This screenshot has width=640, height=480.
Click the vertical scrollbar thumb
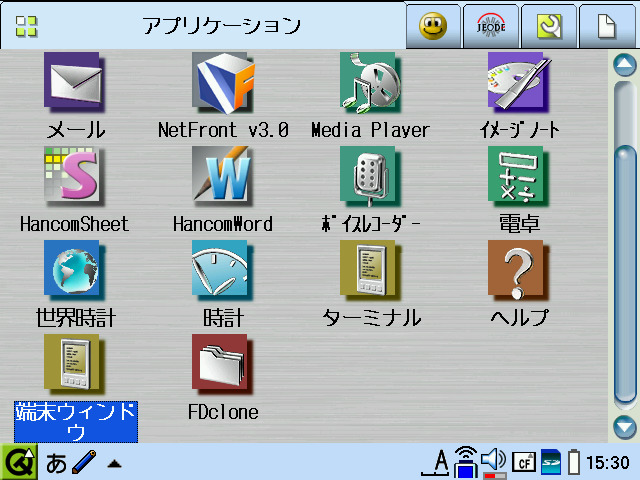coord(624,276)
